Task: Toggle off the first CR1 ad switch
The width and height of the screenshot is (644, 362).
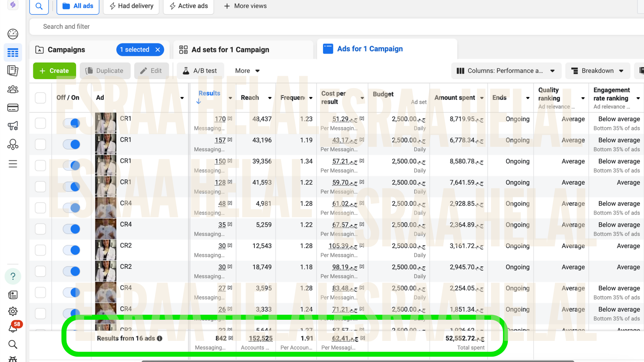Action: (71, 123)
